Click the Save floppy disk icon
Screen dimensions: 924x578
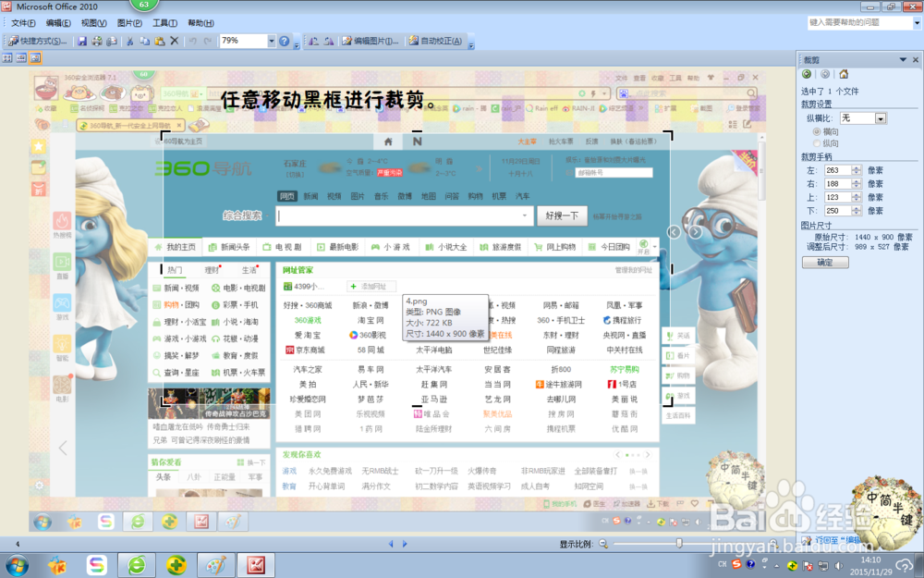82,41
